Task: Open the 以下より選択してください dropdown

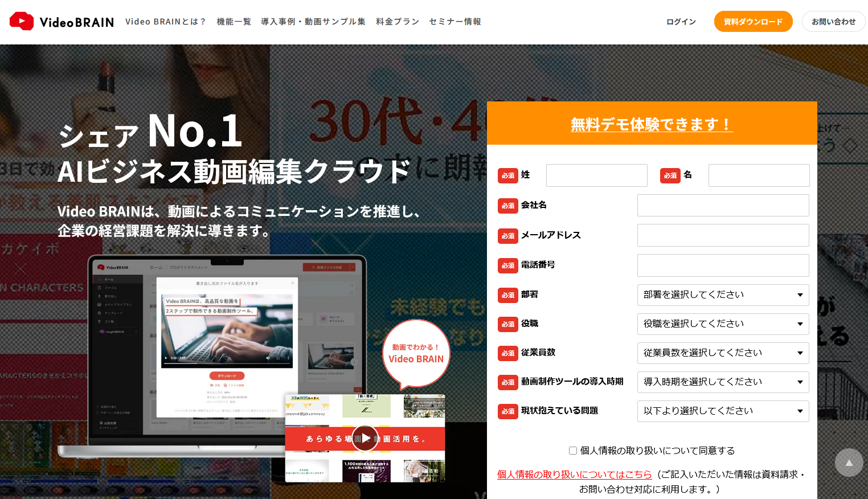Action: [x=723, y=411]
